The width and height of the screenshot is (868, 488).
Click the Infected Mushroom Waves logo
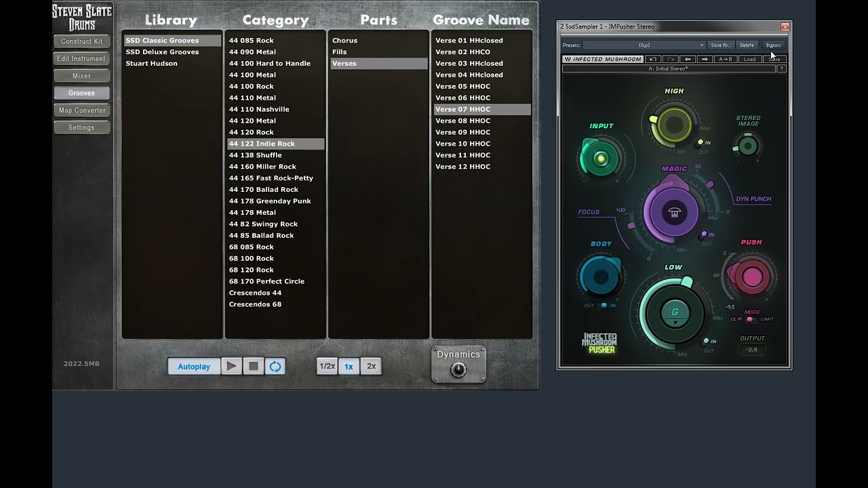[603, 59]
